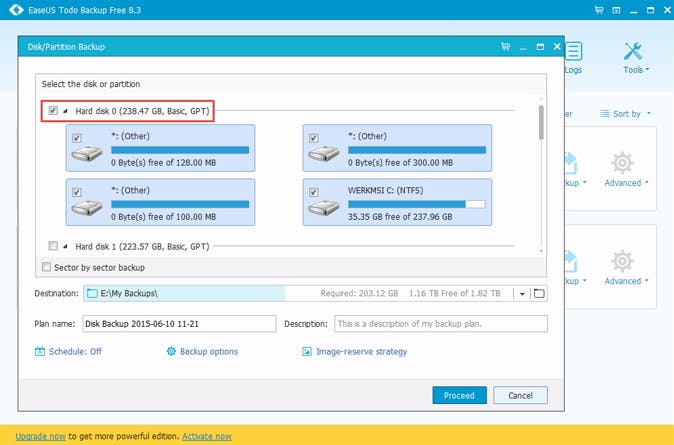Toggle the Hard disk 1 checkbox

coord(53,246)
